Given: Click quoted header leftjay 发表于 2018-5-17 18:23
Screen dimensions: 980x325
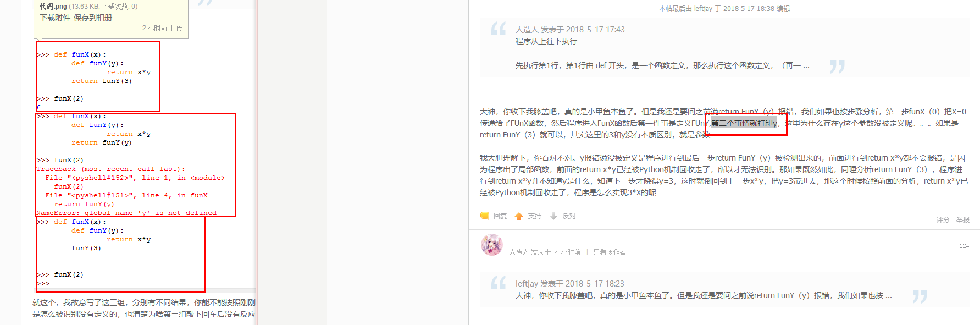Looking at the screenshot, I should point(569,284).
